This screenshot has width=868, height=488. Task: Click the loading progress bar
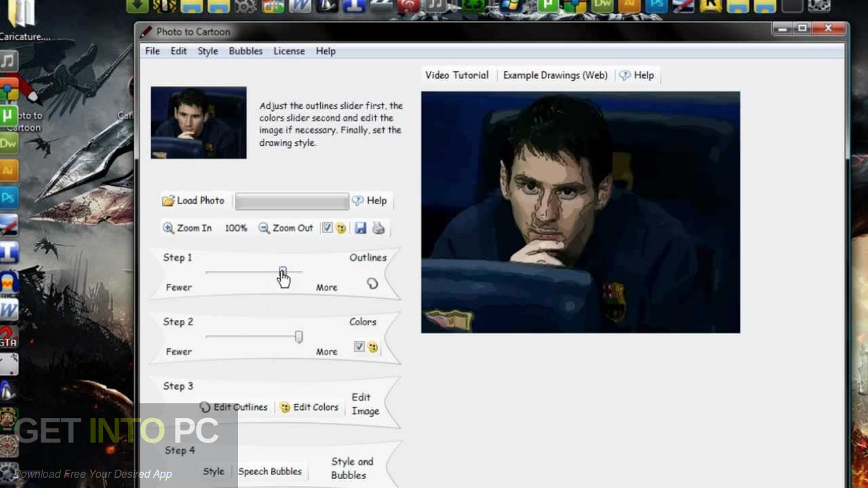click(x=292, y=201)
